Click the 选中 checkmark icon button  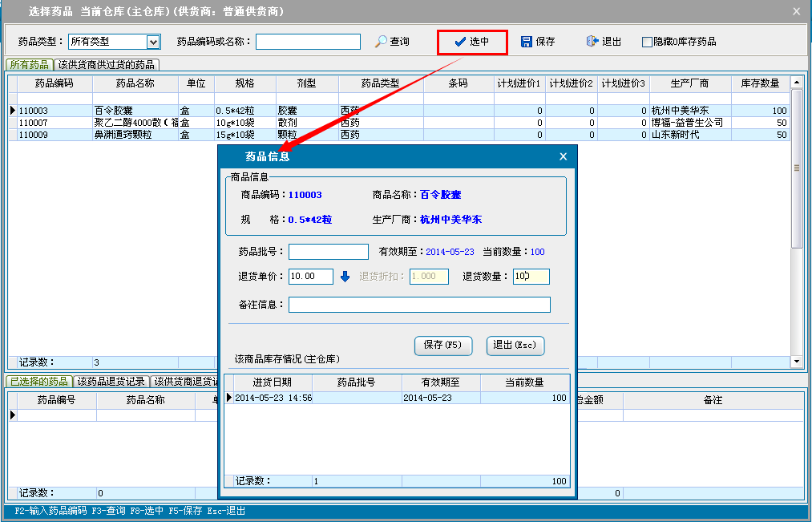coord(460,42)
